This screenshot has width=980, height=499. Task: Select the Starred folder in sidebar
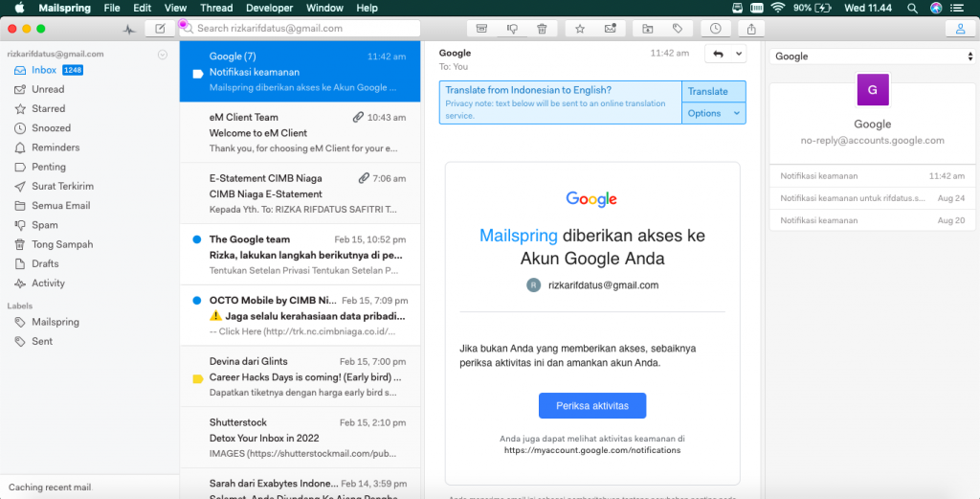48,109
